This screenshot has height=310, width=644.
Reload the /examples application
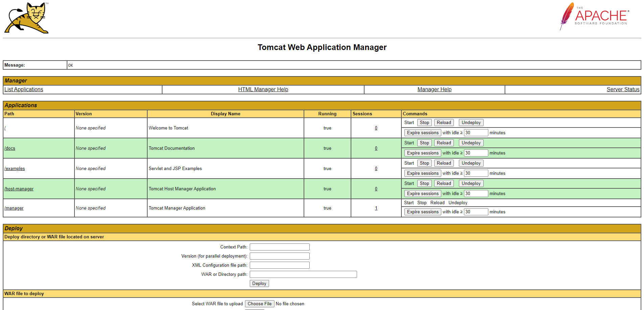click(x=444, y=163)
